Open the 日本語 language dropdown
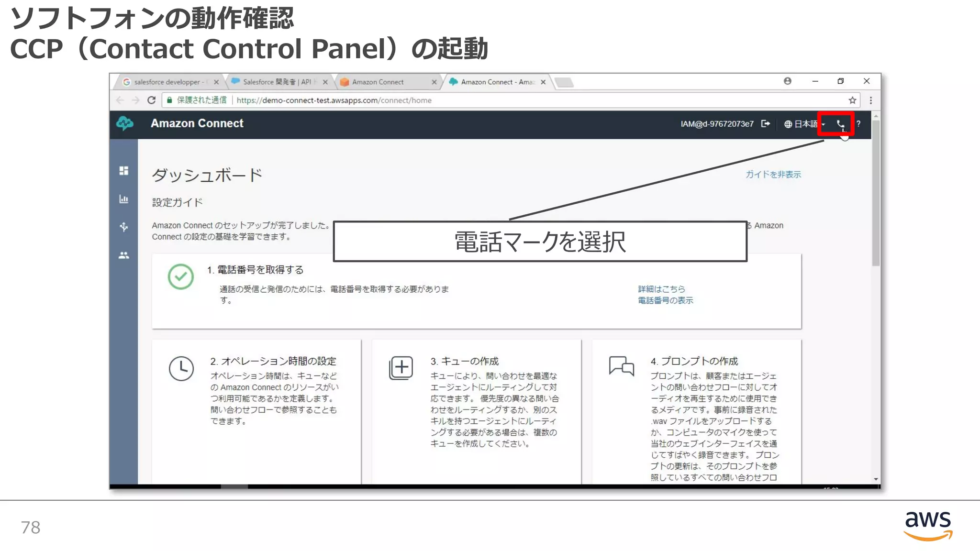The width and height of the screenshot is (980, 551). (x=804, y=124)
